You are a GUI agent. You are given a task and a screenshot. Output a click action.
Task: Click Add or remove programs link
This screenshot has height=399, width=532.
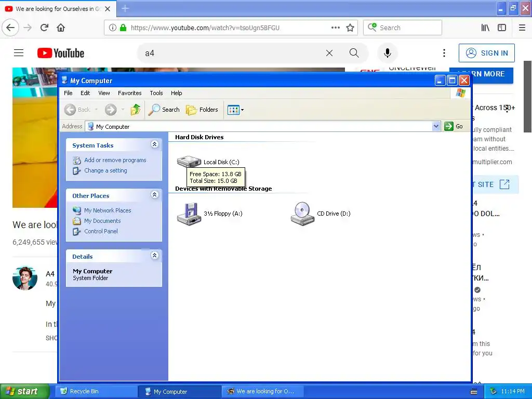(115, 160)
